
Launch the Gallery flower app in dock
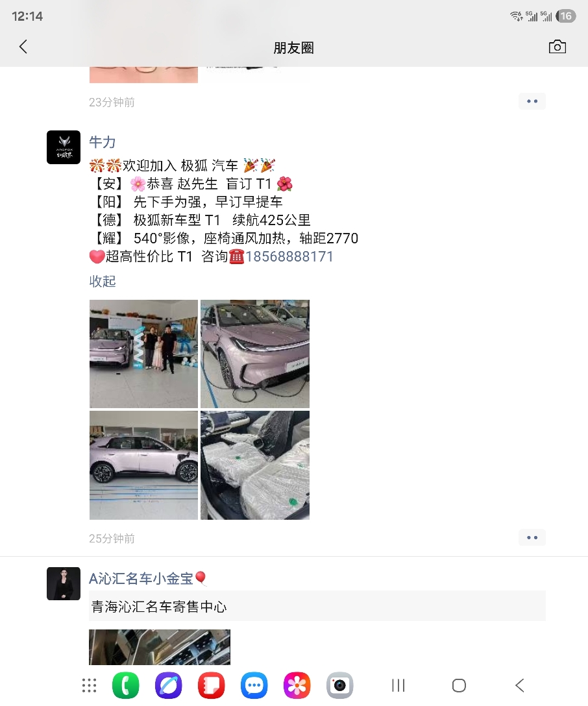click(x=297, y=685)
